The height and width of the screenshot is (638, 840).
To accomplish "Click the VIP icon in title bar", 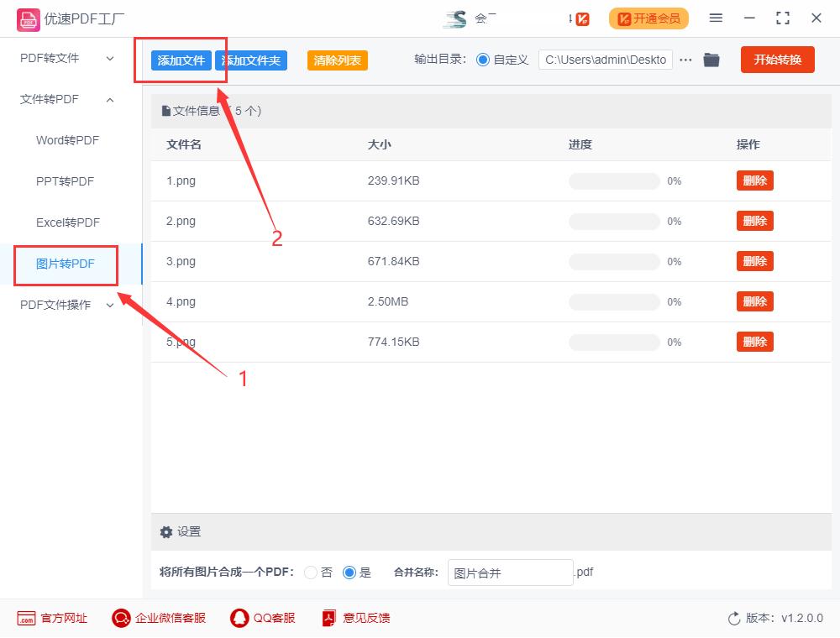I will click(x=580, y=18).
